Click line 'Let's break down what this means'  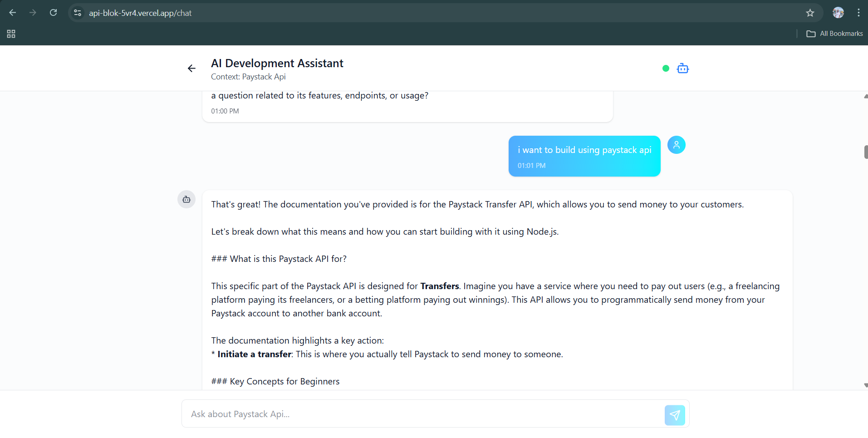pyautogui.click(x=385, y=231)
